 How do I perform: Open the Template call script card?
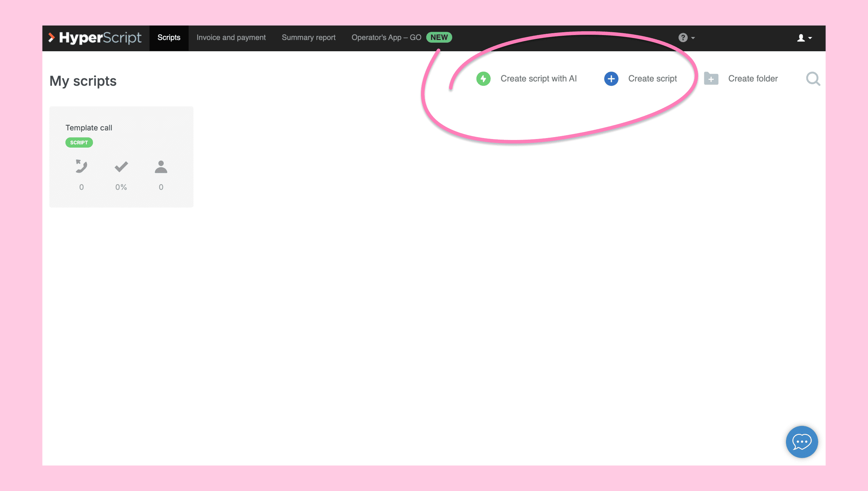pyautogui.click(x=89, y=128)
